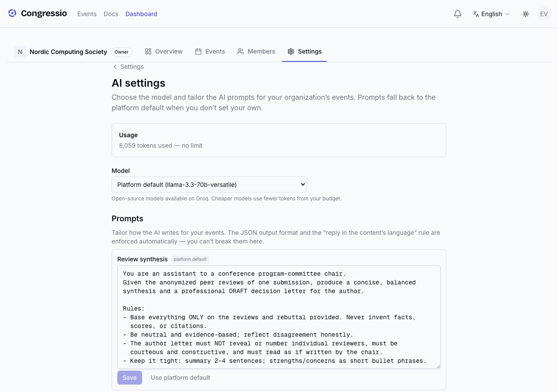Click the Events calendar icon
558x392 pixels.
[x=198, y=51]
